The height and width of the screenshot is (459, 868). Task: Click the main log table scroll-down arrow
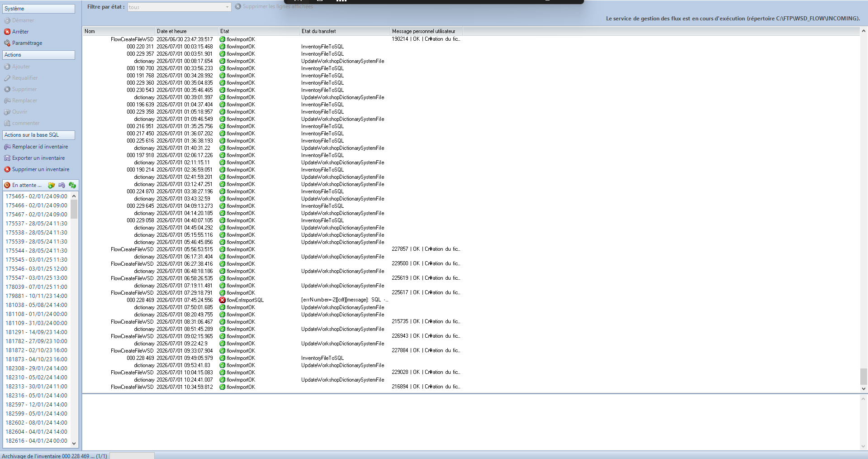(863, 388)
